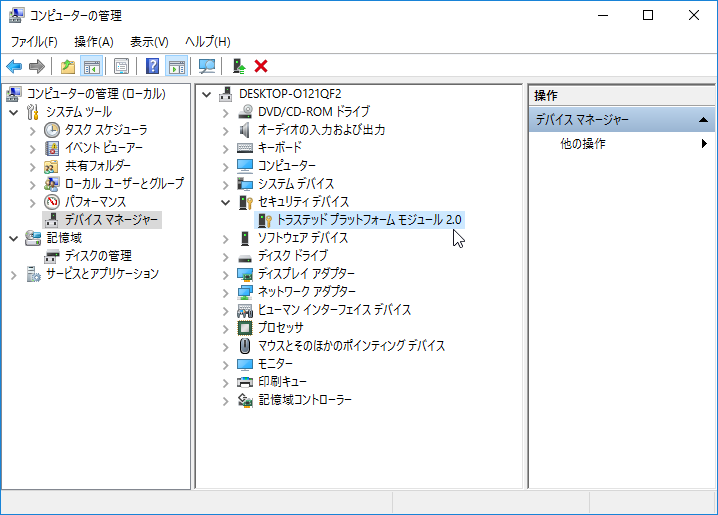Expand the ヒューマン インターフェイス デバイス node
718x515 pixels.
(x=225, y=311)
